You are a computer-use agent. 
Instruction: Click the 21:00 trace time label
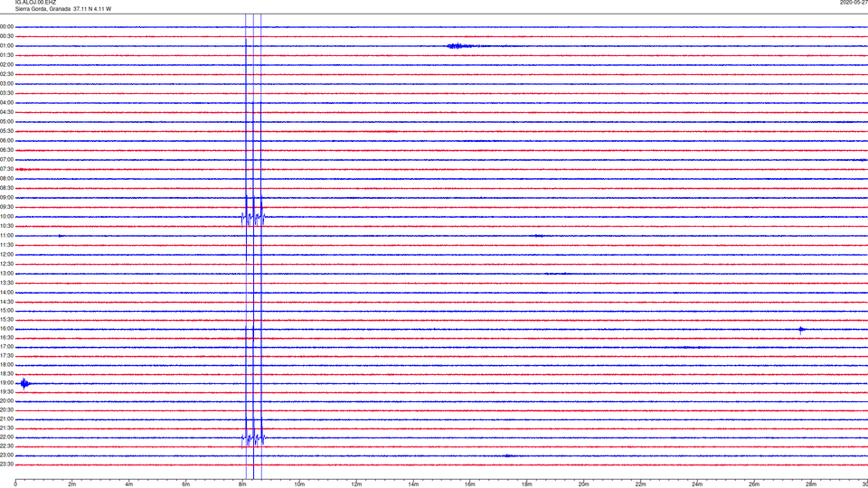click(x=6, y=418)
